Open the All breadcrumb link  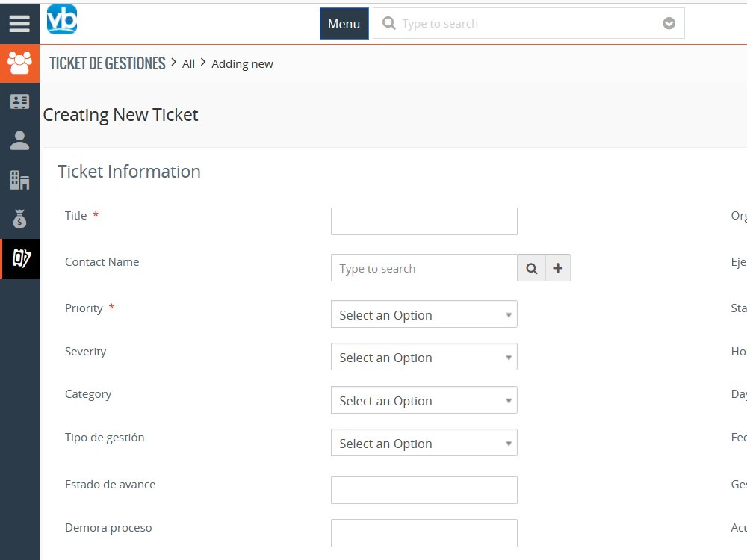[189, 63]
